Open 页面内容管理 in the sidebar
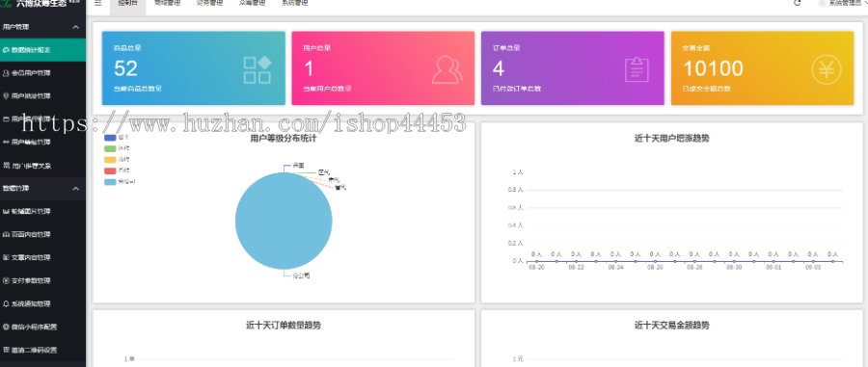The width and height of the screenshot is (868, 367). tap(42, 234)
